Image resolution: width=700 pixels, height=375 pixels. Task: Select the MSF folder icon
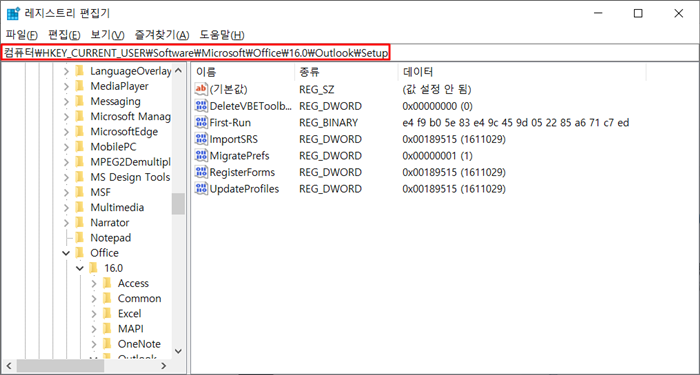point(80,192)
